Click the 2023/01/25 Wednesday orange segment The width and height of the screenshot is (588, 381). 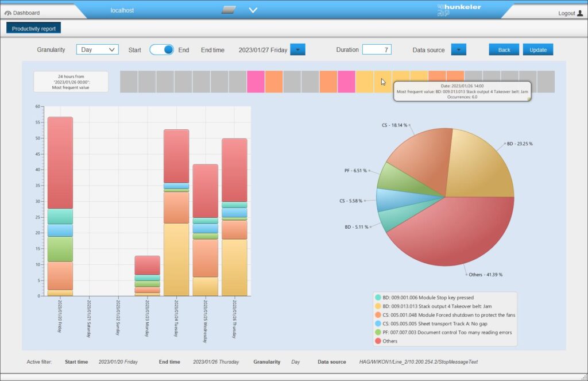[206, 258]
